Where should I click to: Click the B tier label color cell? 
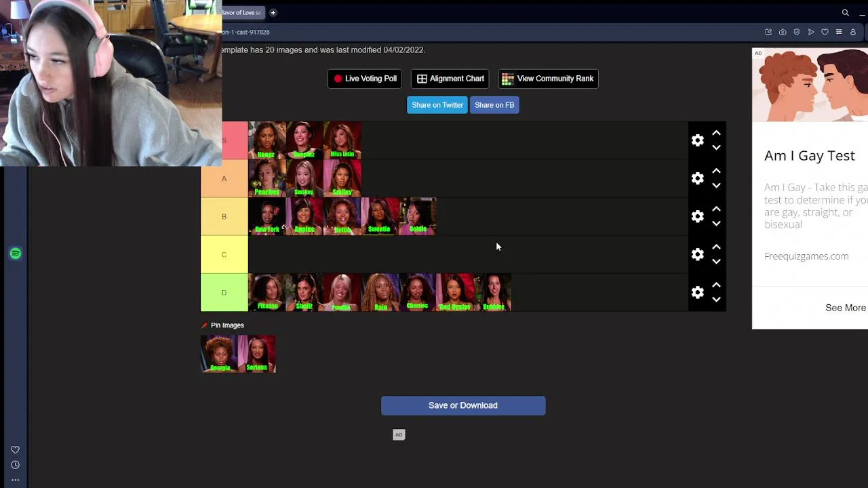(x=224, y=216)
